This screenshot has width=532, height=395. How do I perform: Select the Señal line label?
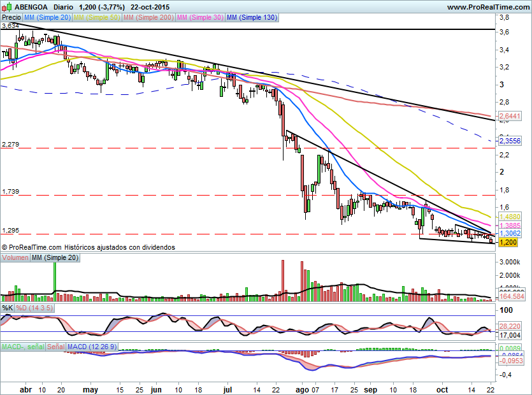(x=57, y=347)
